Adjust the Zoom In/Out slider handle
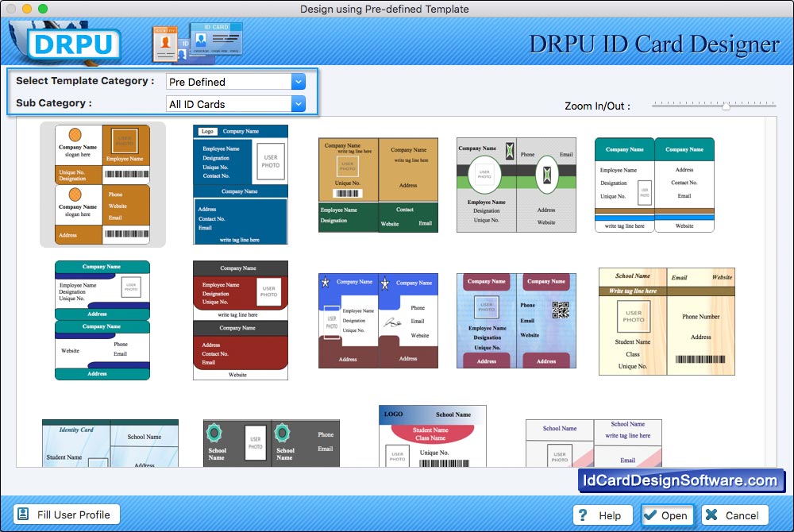794x532 pixels. click(726, 106)
